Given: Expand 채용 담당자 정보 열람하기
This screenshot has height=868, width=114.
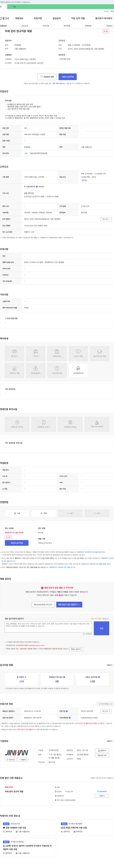Looking at the screenshot, I should click(x=69, y=604).
